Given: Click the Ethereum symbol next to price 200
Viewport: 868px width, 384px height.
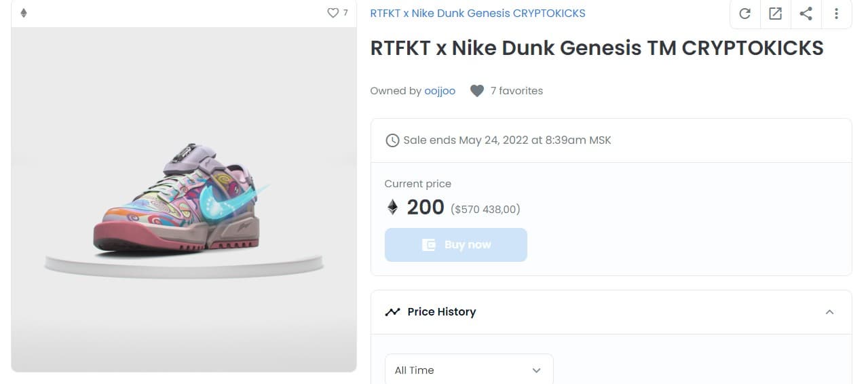Looking at the screenshot, I should (392, 207).
